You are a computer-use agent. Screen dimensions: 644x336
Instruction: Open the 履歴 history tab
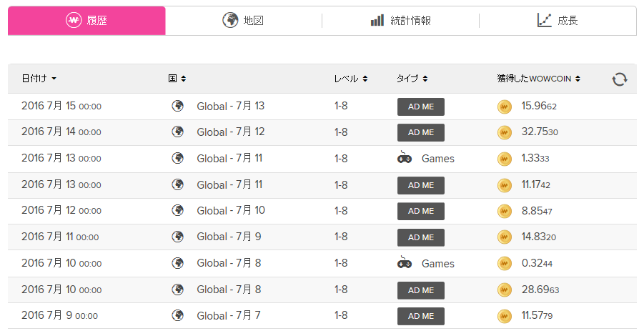click(x=86, y=20)
